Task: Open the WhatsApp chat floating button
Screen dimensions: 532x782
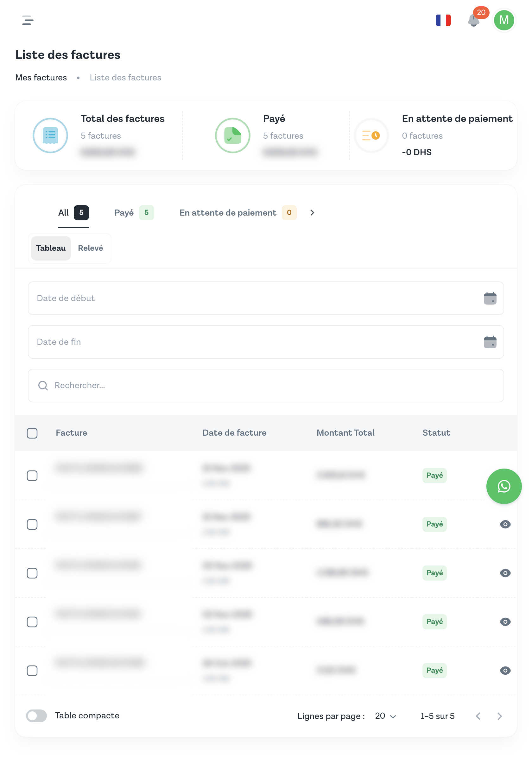Action: 503,486
